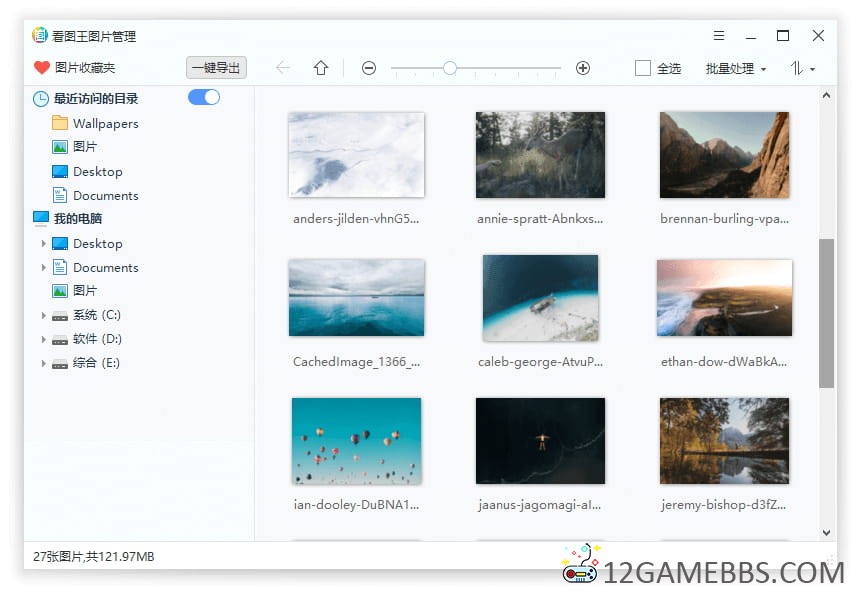Click the thumbnail size slider handle
This screenshot has width=861, height=597.
click(450, 68)
